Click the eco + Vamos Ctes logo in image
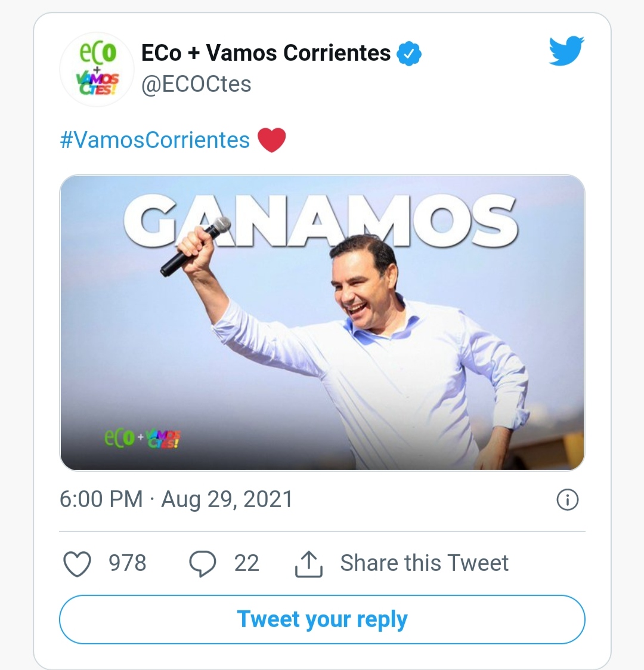The width and height of the screenshot is (644, 670). 143,438
